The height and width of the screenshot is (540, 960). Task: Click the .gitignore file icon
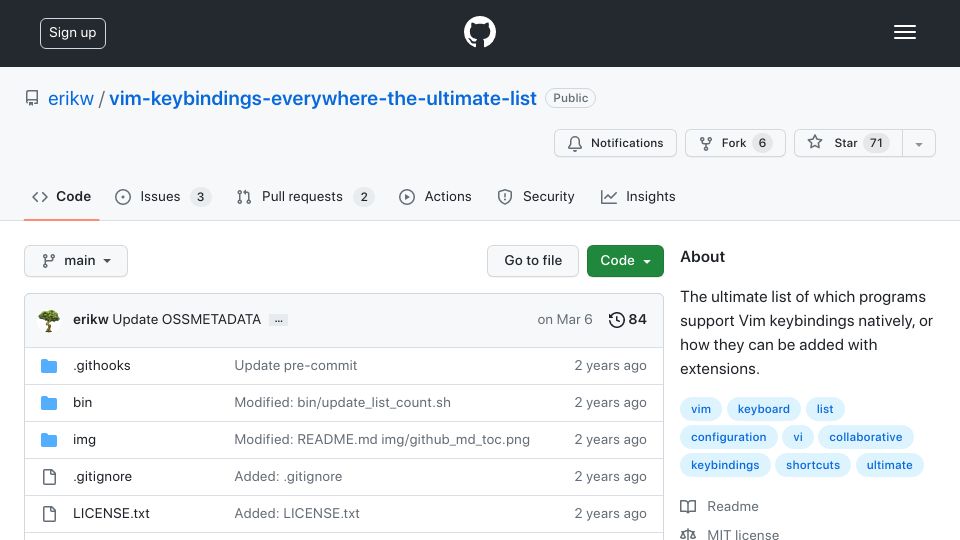click(50, 477)
